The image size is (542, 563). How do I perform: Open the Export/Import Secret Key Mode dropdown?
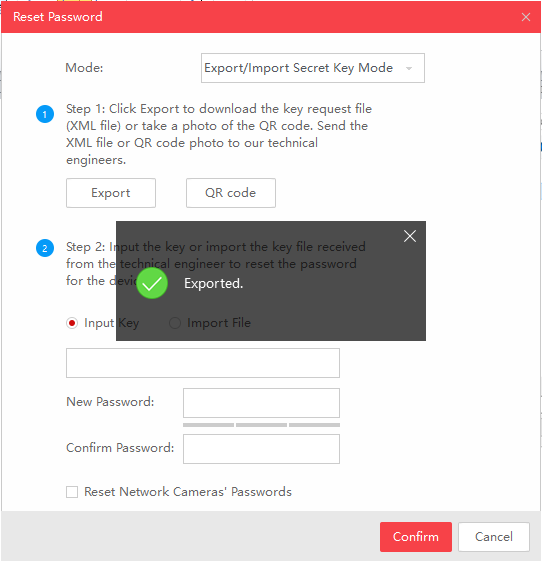(x=313, y=68)
